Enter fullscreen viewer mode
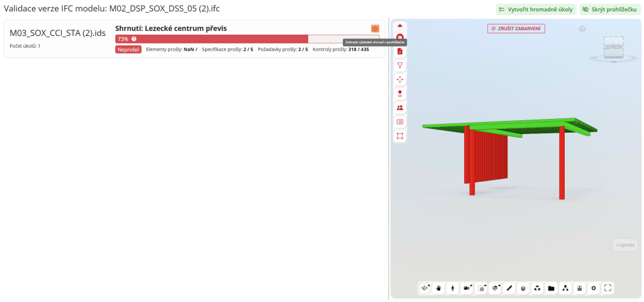The height and width of the screenshot is (302, 644). pos(608,288)
